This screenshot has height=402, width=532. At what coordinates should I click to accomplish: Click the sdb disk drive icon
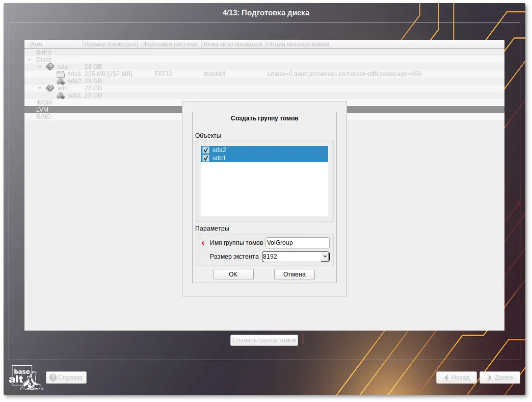coord(50,88)
